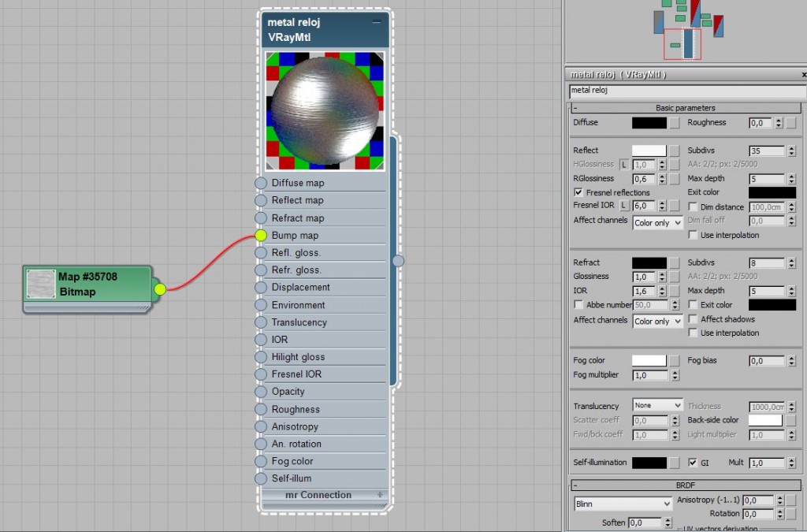Screen dimensions: 807x532
Task: Click the Anisotropy input socket
Action: tap(261, 426)
